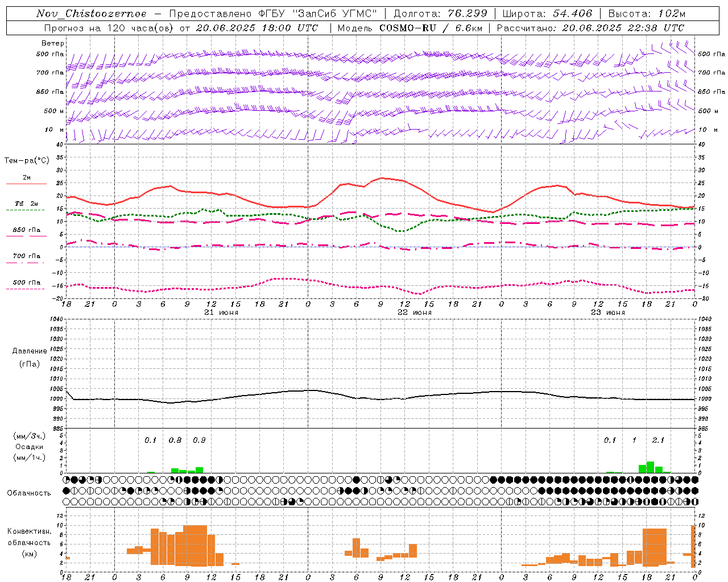Click the tallest green precipitation bar on 23 июня

650,467
